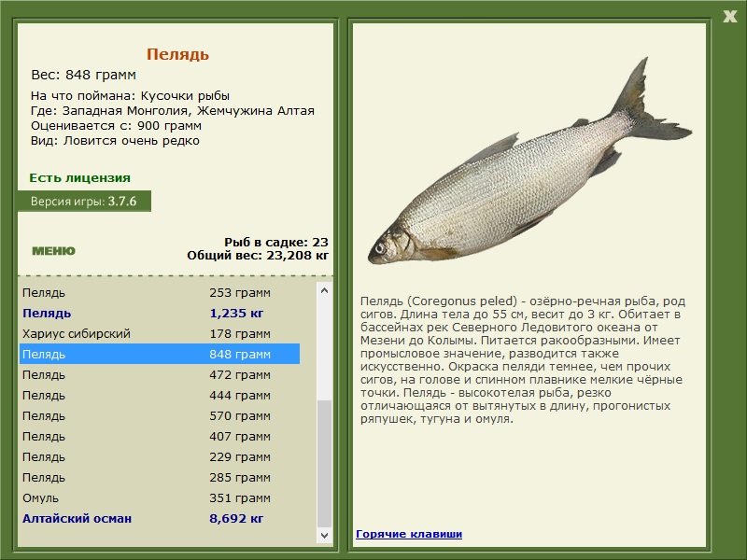This screenshot has width=747, height=560.
Task: Select Омуль 351 грамм row
Action: pyautogui.click(x=160, y=497)
